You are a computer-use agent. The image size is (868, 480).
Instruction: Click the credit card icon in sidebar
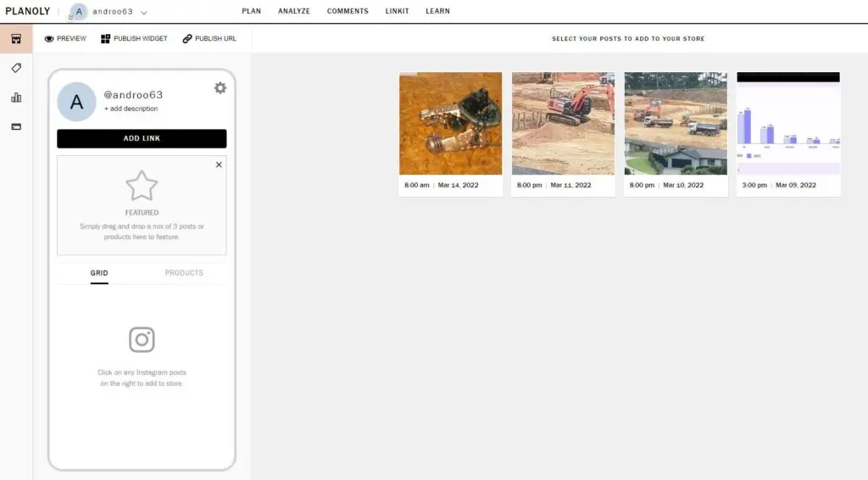tap(16, 126)
